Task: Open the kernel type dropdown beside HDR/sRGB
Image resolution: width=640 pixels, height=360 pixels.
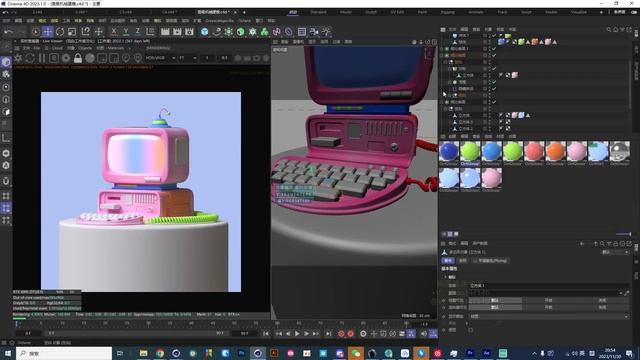Action: click(187, 58)
